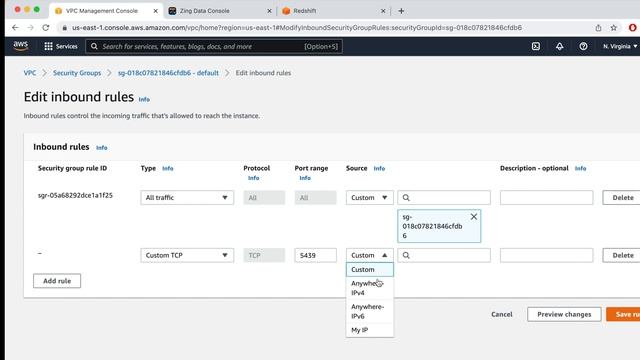This screenshot has width=640, height=360.
Task: Click description field for Custom TCP rule
Action: 547,255
